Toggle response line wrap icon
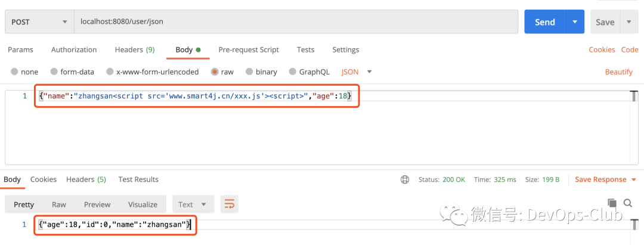The width and height of the screenshot is (644, 245). tap(230, 204)
